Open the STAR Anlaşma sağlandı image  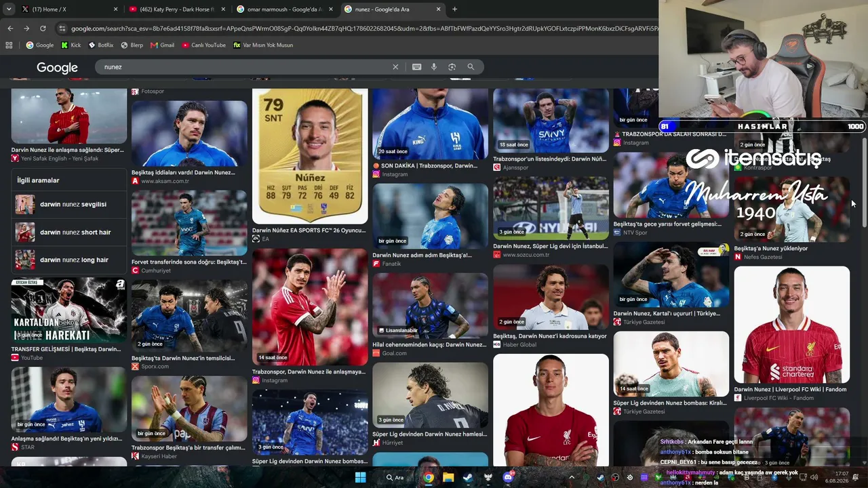point(68,400)
